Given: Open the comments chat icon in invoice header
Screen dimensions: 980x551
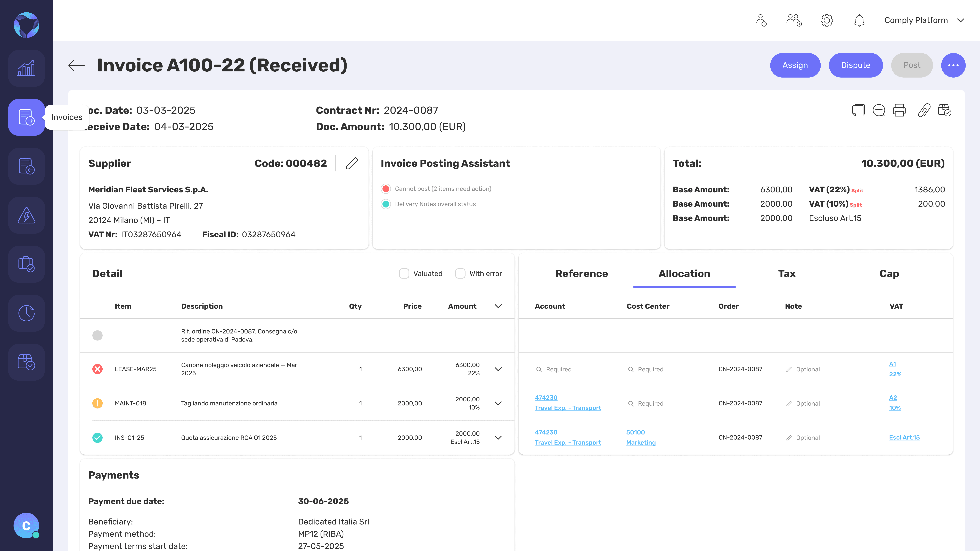Looking at the screenshot, I should tap(879, 110).
